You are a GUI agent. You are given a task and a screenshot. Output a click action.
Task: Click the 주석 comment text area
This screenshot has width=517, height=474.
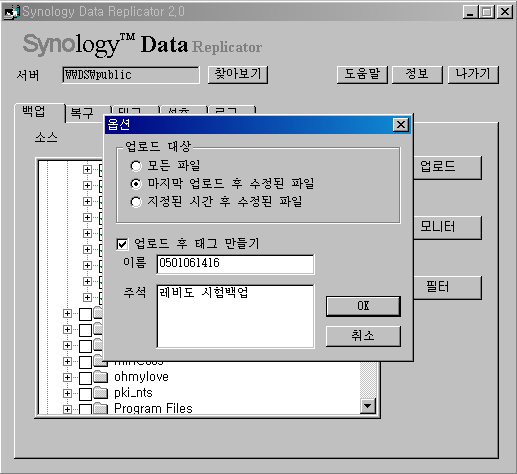(235, 316)
